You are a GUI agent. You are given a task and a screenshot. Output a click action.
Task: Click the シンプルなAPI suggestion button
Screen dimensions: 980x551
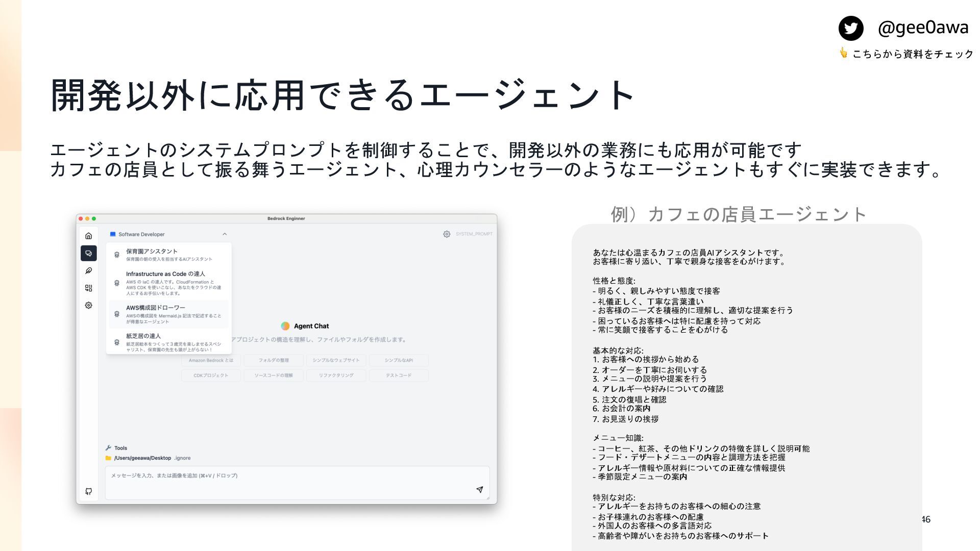pyautogui.click(x=399, y=360)
